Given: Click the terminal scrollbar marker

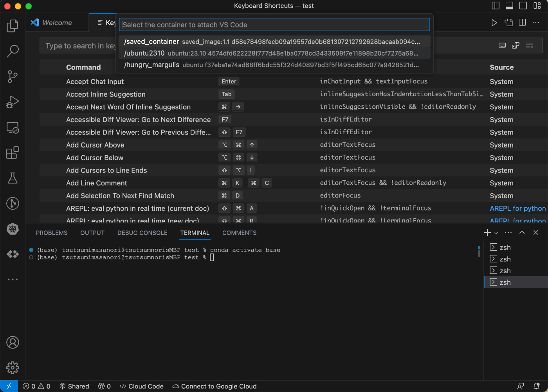Looking at the screenshot, I should [479, 251].
